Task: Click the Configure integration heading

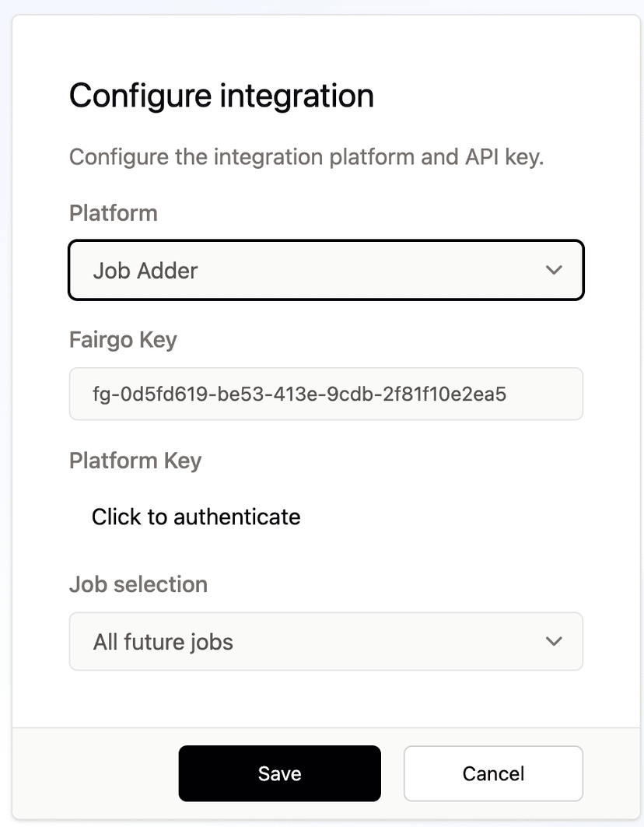Action: tap(222, 95)
